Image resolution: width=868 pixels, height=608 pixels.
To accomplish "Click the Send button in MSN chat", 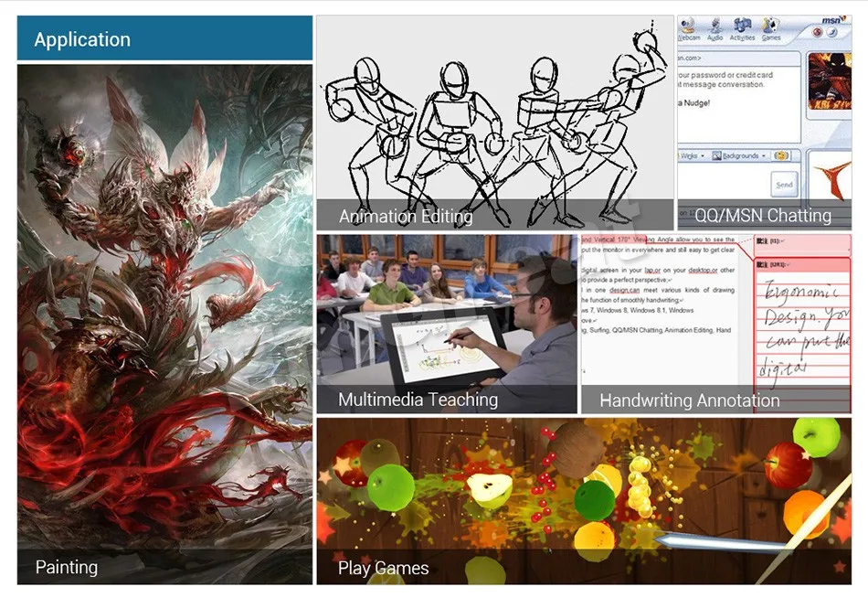I will pyautogui.click(x=785, y=185).
